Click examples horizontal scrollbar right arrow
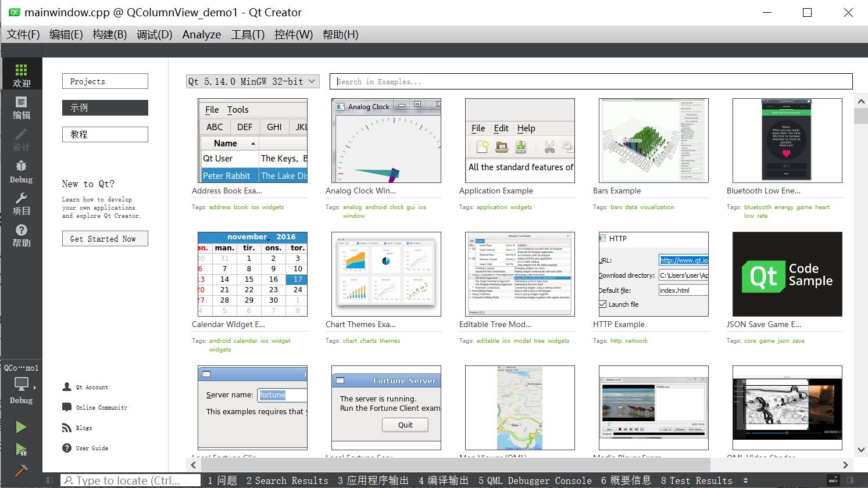 click(x=846, y=464)
